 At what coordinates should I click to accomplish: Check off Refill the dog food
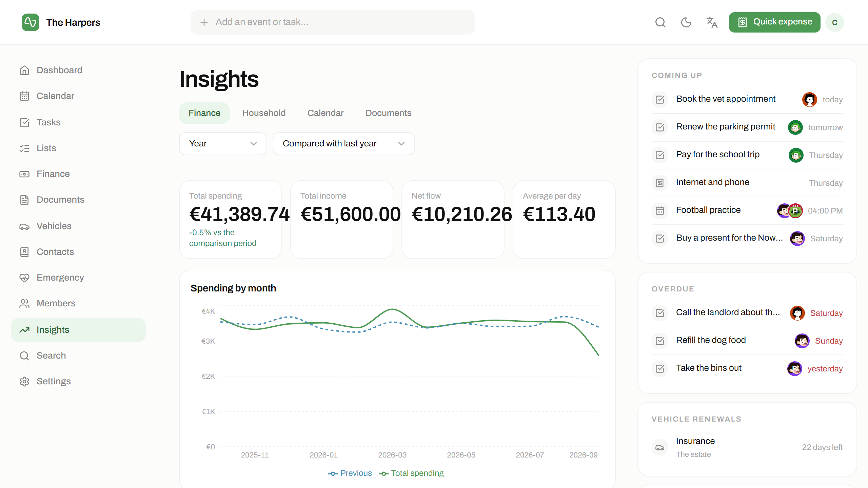(660, 341)
